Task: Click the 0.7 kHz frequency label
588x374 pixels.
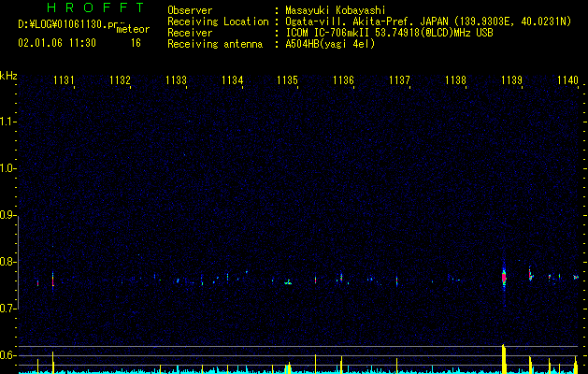Action: tap(7, 309)
